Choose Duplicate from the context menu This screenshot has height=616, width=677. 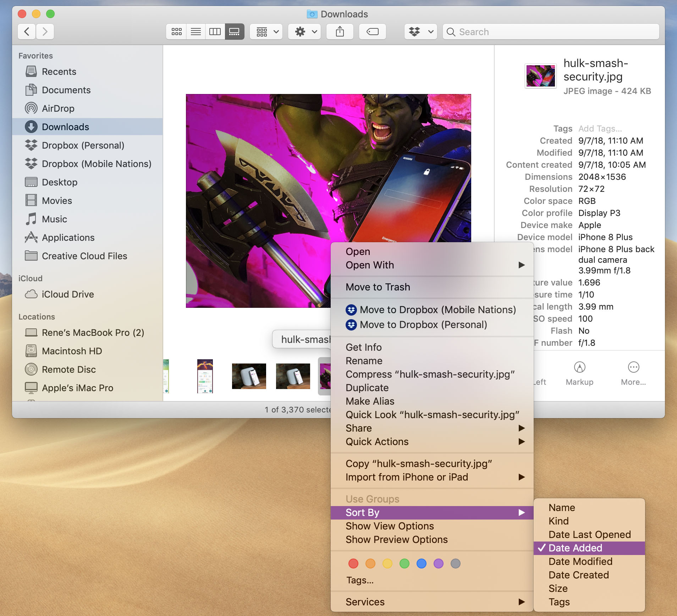tap(432, 388)
